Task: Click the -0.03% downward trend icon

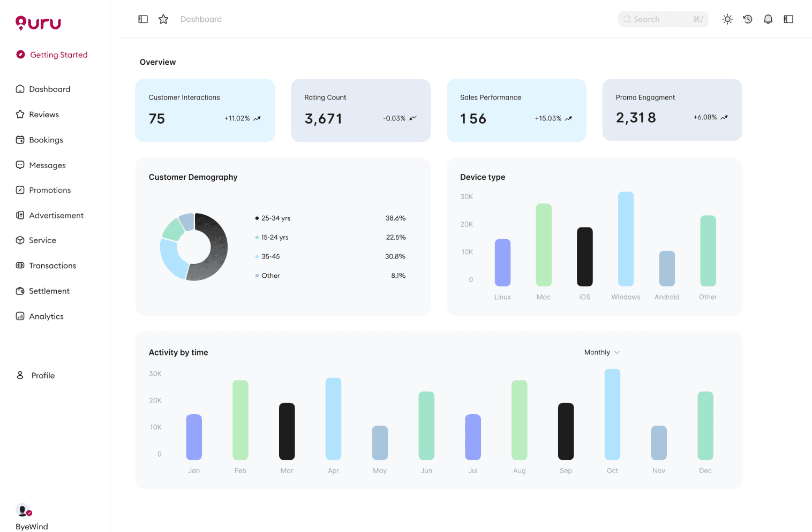Action: pyautogui.click(x=413, y=118)
